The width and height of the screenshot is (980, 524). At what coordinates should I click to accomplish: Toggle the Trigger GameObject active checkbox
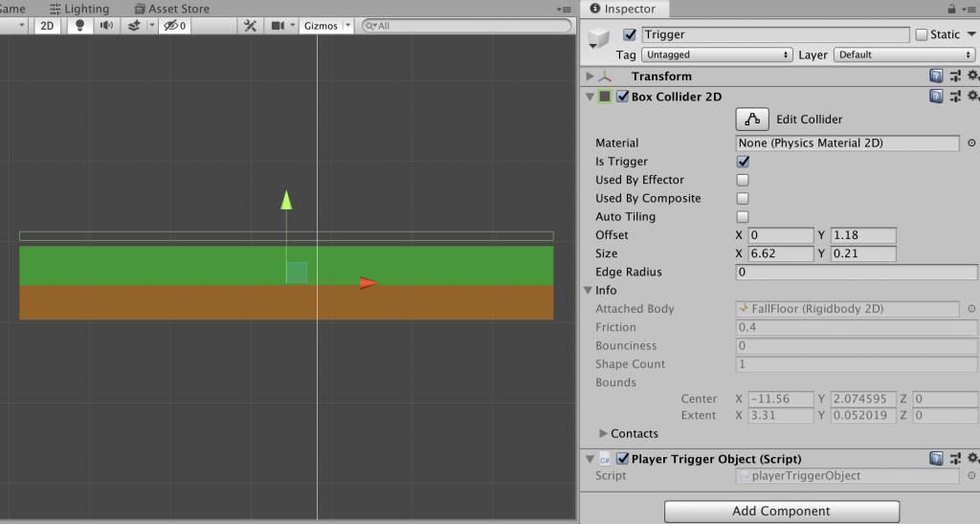pyautogui.click(x=630, y=34)
